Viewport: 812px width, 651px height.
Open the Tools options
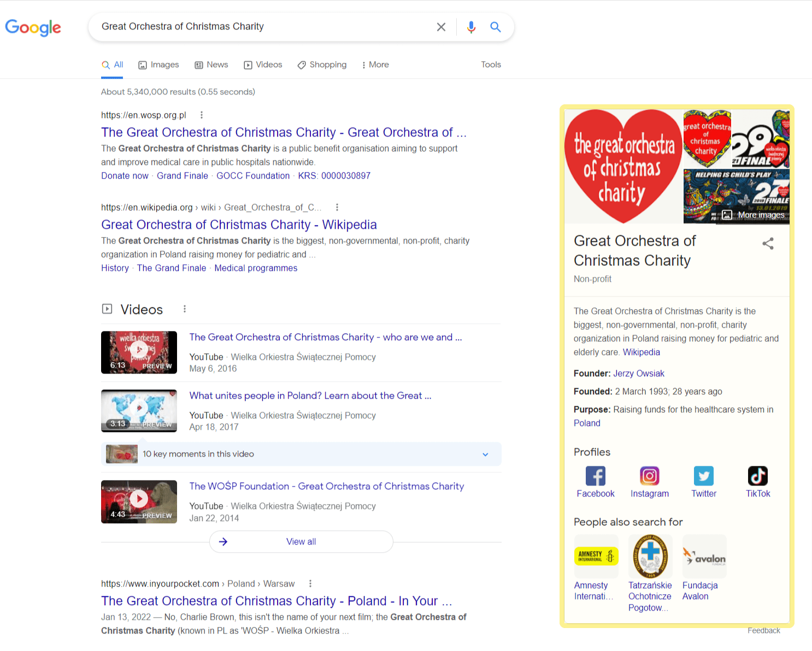pos(491,64)
